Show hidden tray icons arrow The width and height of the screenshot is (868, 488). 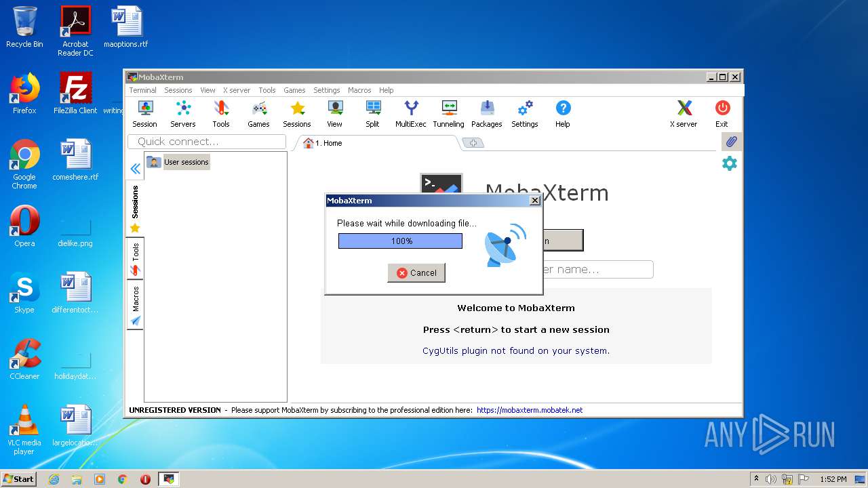click(757, 479)
